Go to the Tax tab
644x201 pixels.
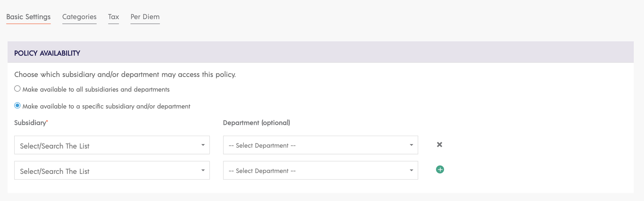(114, 17)
